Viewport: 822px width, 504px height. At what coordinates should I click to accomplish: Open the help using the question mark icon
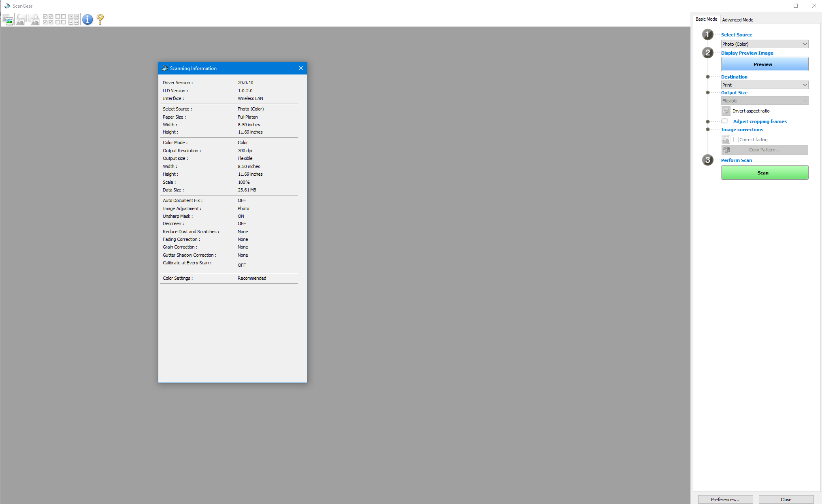coord(99,19)
